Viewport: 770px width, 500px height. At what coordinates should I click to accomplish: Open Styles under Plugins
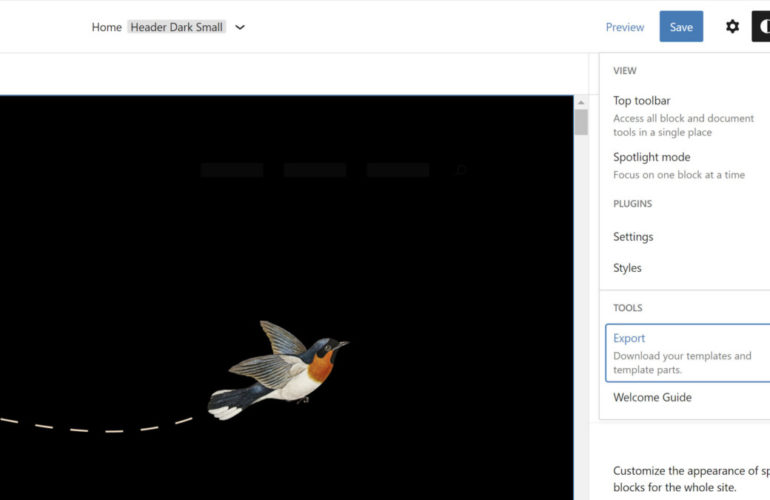pos(627,268)
